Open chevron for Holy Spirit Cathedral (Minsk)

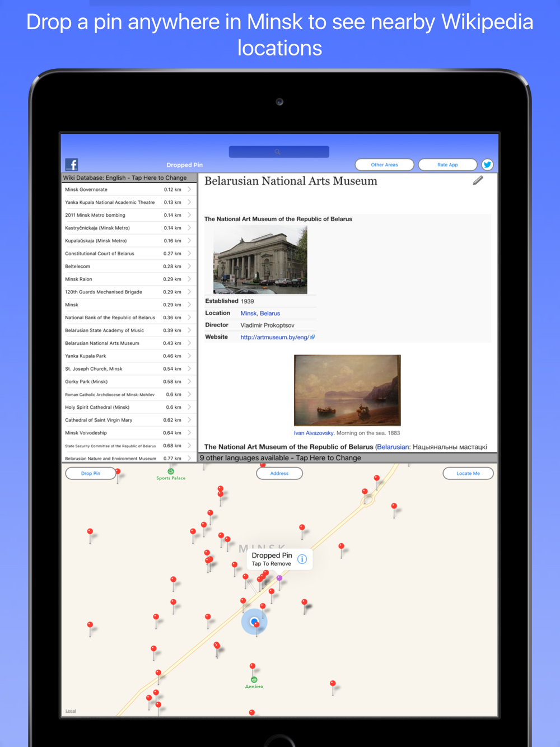(189, 407)
